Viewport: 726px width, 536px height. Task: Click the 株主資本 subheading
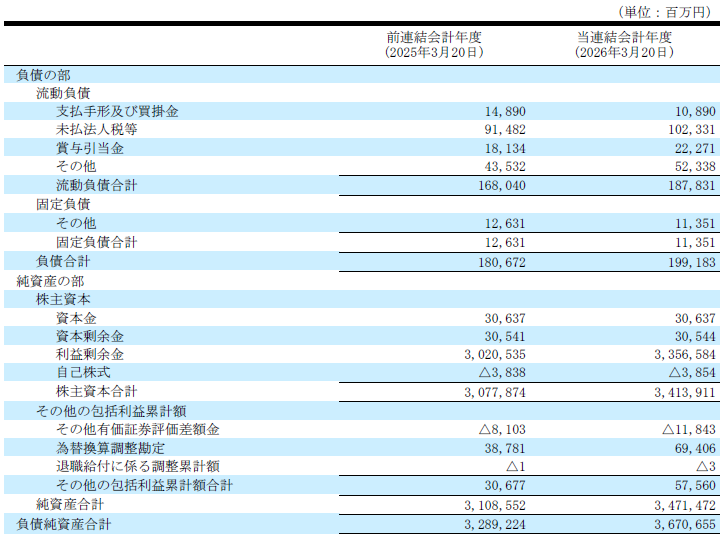(x=63, y=299)
